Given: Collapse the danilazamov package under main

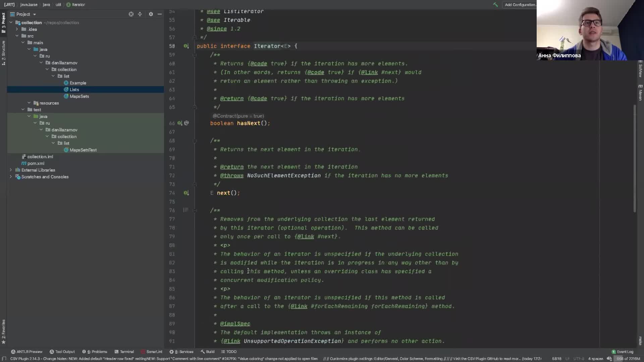Looking at the screenshot, I should click(x=41, y=63).
